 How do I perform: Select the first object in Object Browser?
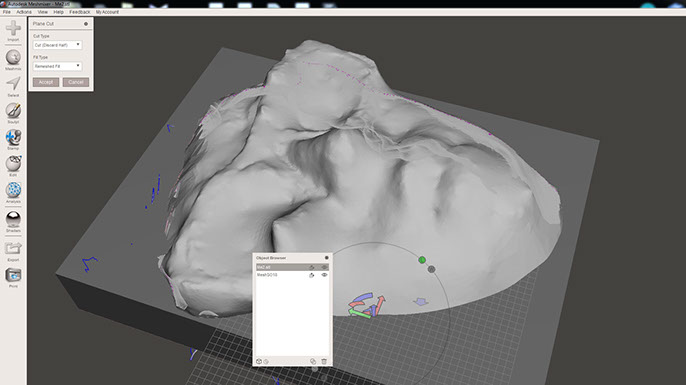click(292, 267)
